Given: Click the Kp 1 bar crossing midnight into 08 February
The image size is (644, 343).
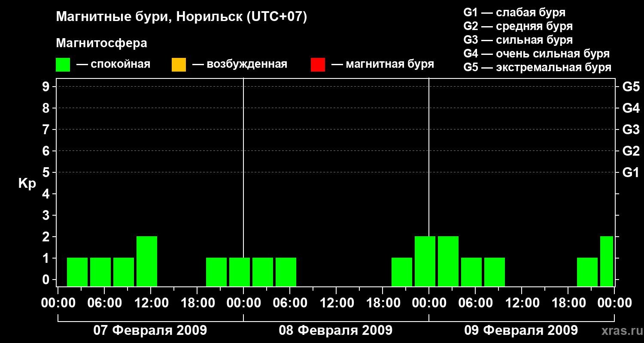Looking at the screenshot, I should 240,272.
